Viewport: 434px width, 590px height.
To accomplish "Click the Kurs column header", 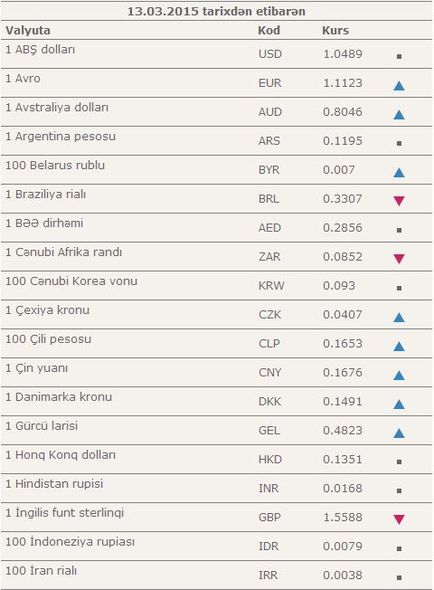I will 335,30.
